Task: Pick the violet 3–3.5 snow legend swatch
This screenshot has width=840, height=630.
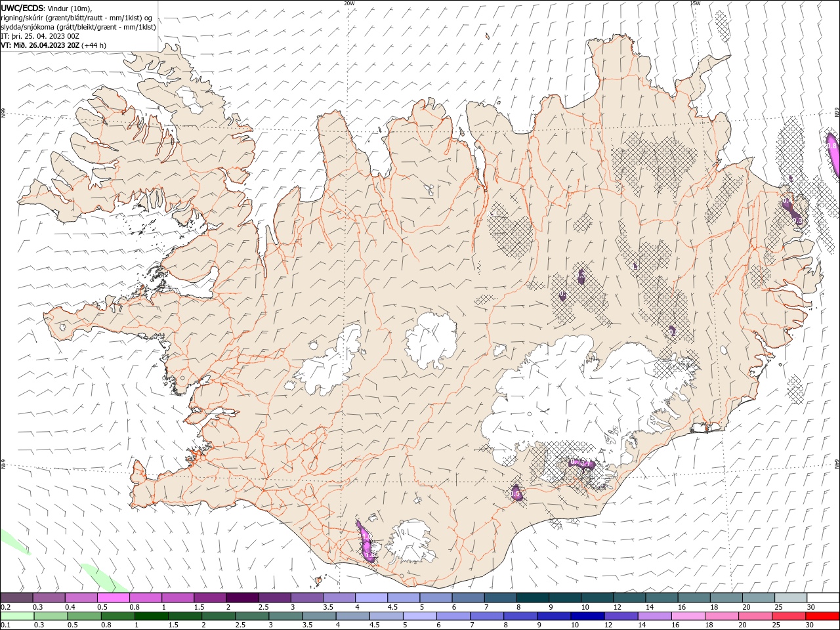Action: 306,598
